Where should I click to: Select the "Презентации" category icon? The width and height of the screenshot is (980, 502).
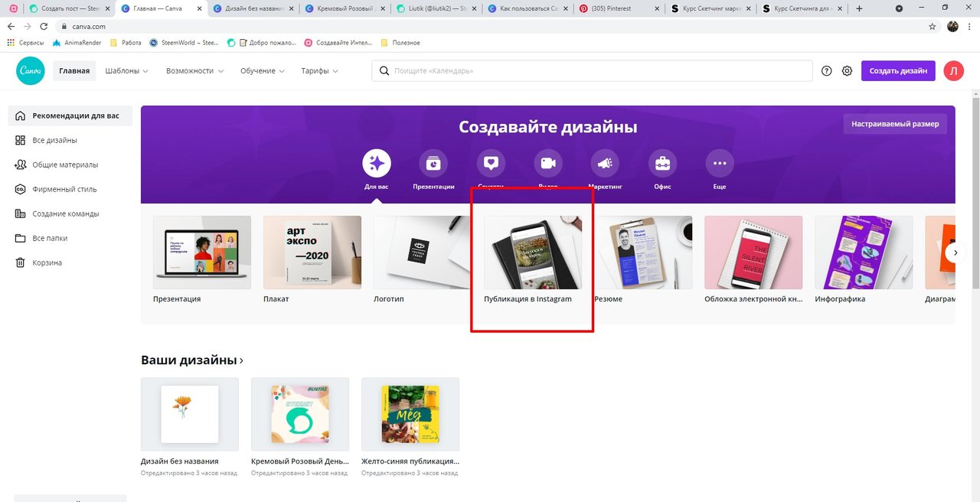[x=433, y=163]
